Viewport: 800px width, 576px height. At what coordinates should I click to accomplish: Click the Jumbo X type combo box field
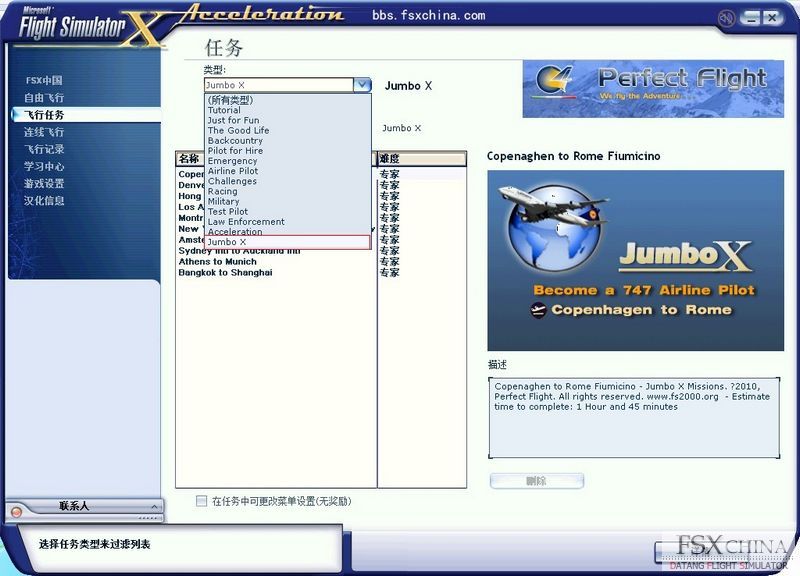[279, 85]
